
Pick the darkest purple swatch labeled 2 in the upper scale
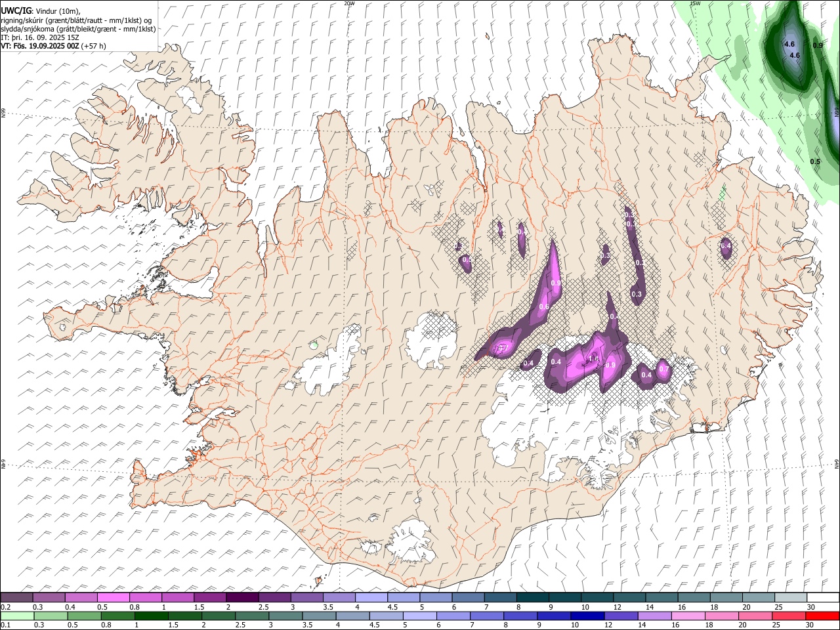[241, 597]
